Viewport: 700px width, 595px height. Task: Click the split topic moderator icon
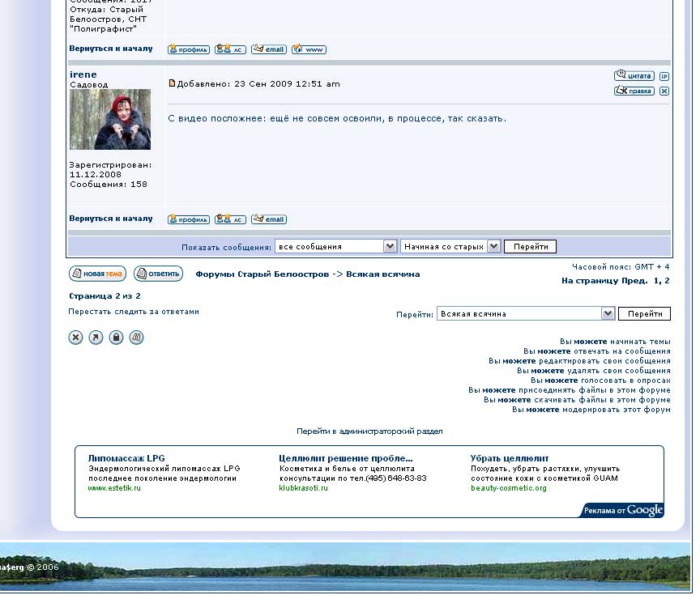(x=136, y=338)
